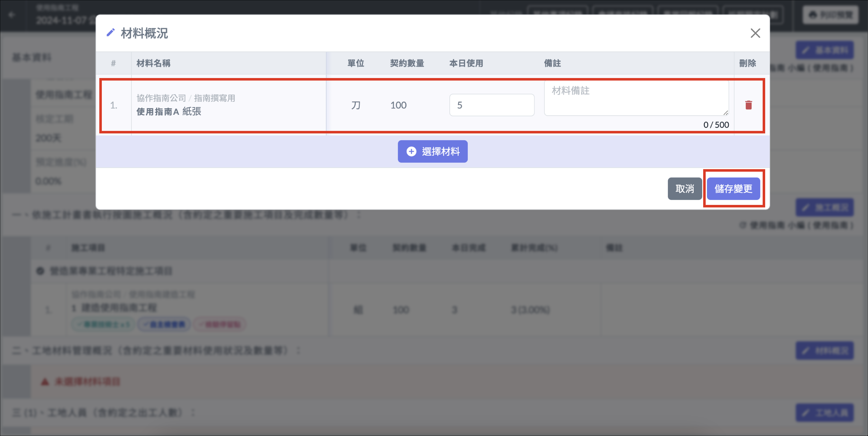The height and width of the screenshot is (436, 868).
Task: Click the 本日使用 column header
Action: click(466, 63)
